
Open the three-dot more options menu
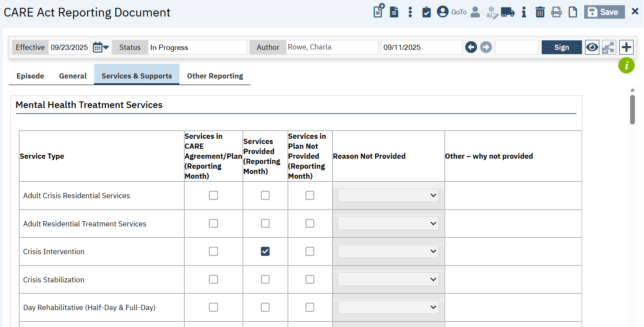[410, 12]
